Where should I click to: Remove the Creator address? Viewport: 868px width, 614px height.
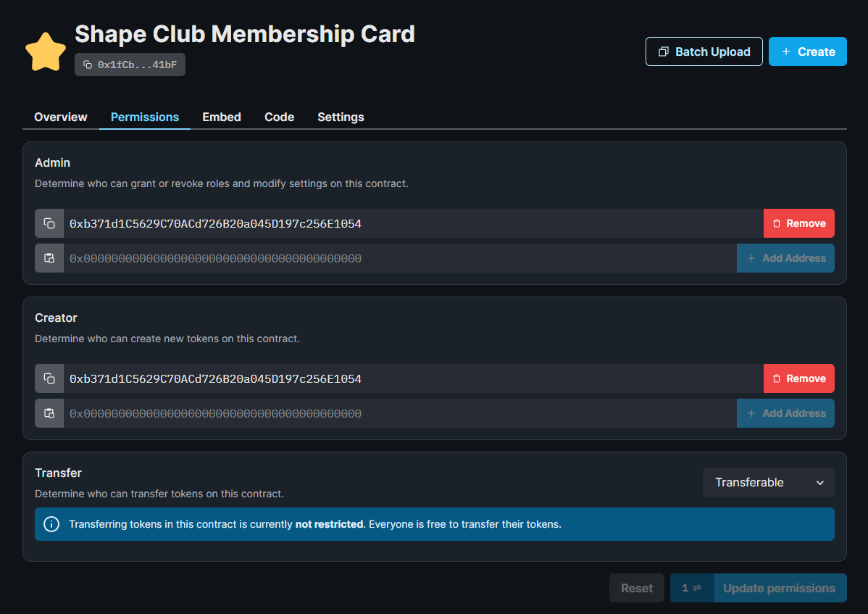point(798,378)
